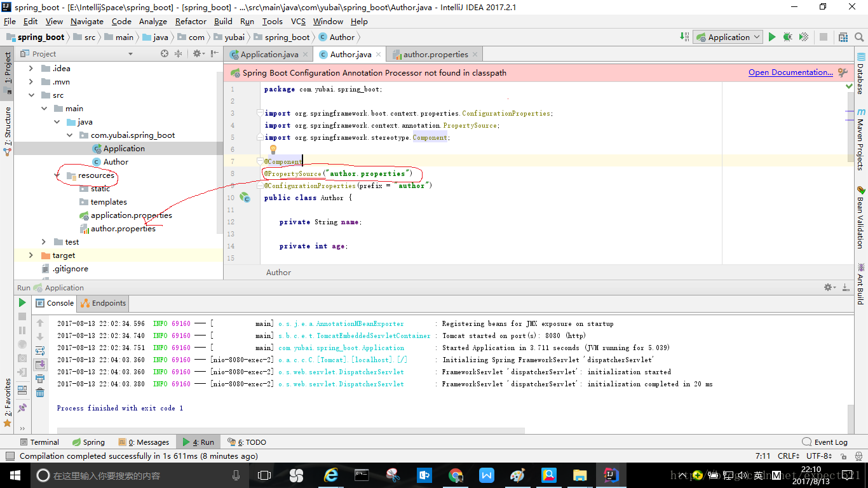Open Search Everywhere magnifier

click(x=858, y=37)
